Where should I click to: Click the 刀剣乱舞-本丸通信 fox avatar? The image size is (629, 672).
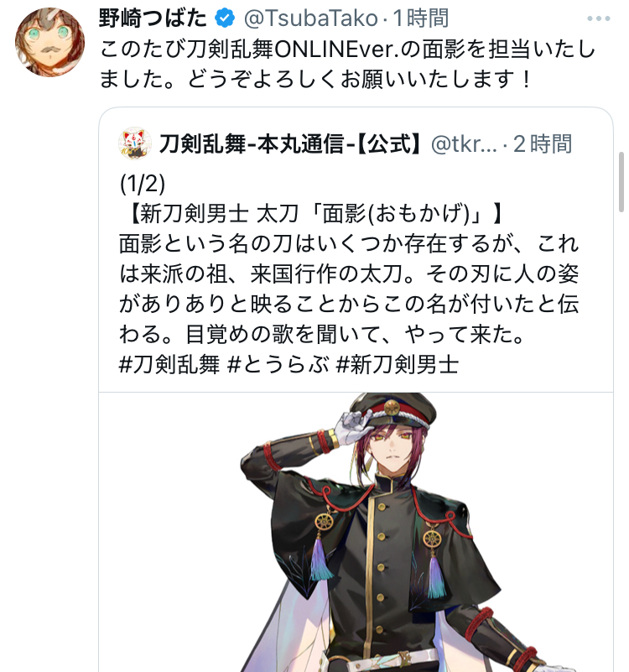tap(134, 143)
